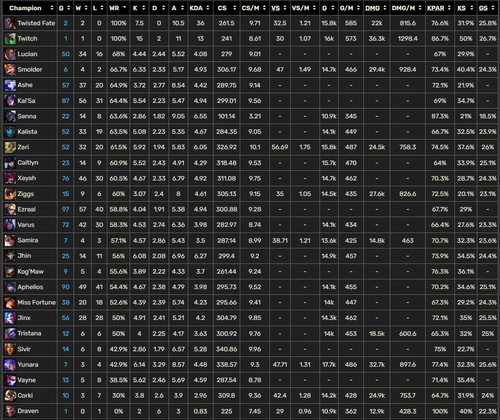The width and height of the screenshot is (500, 420).
Task: Click the Aphelios champion portrait
Action: point(10,287)
